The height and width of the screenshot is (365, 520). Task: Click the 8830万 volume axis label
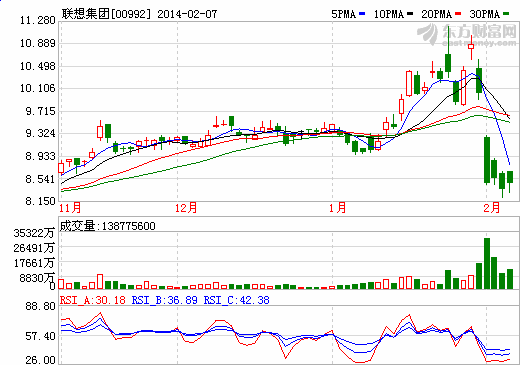click(x=37, y=278)
